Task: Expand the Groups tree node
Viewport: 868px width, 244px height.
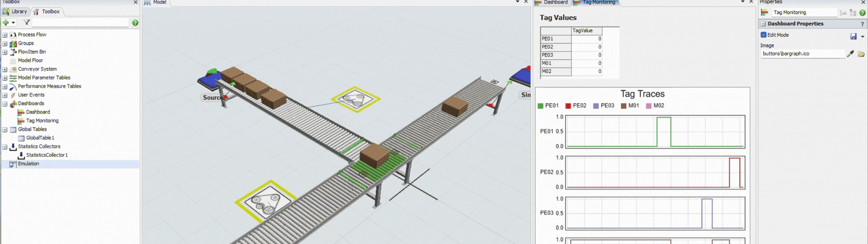Action: pos(5,44)
